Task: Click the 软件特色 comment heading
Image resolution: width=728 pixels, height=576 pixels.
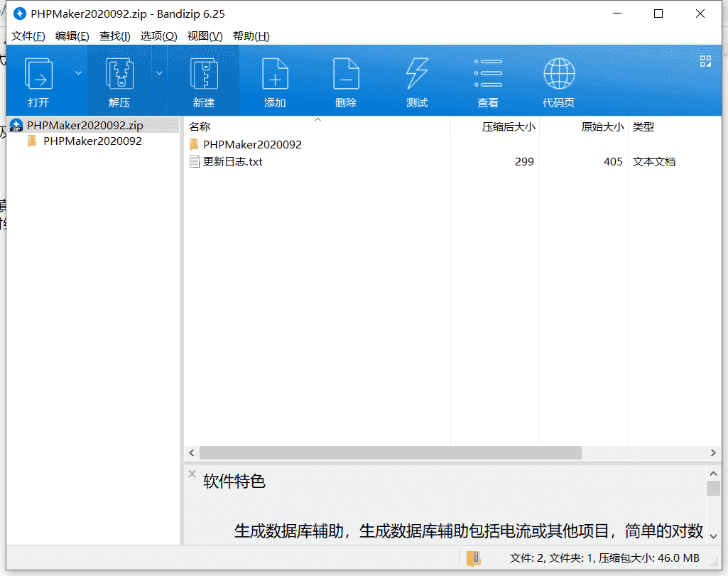Action: [x=234, y=482]
